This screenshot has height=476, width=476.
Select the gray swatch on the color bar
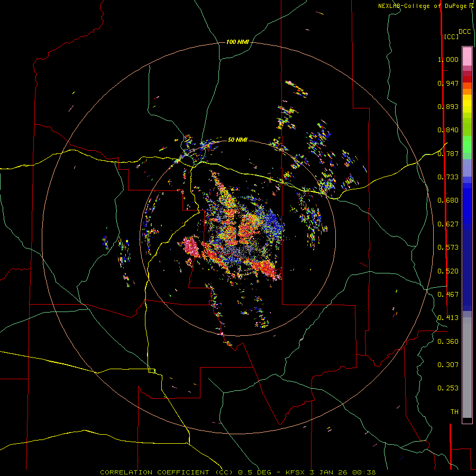[x=467, y=368]
